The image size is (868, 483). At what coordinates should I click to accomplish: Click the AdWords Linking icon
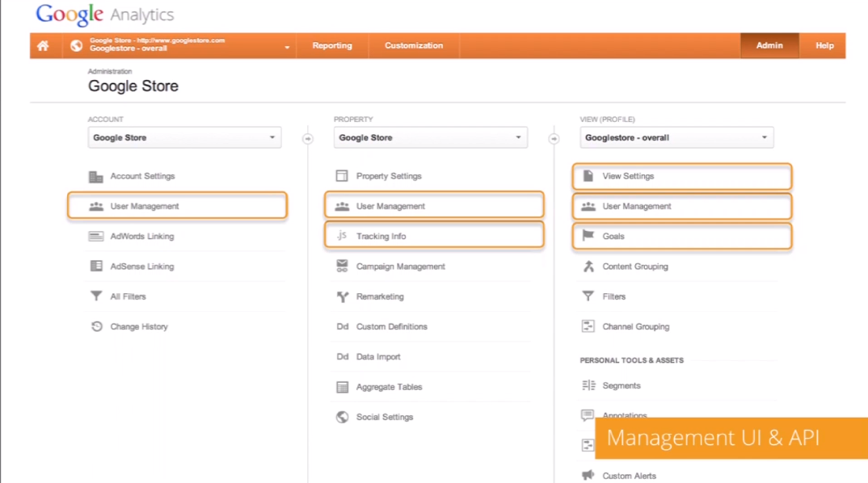[96, 237]
